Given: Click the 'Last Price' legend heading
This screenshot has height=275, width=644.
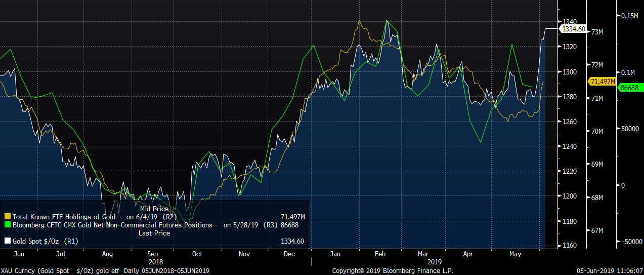Looking at the screenshot, I should (x=154, y=233).
